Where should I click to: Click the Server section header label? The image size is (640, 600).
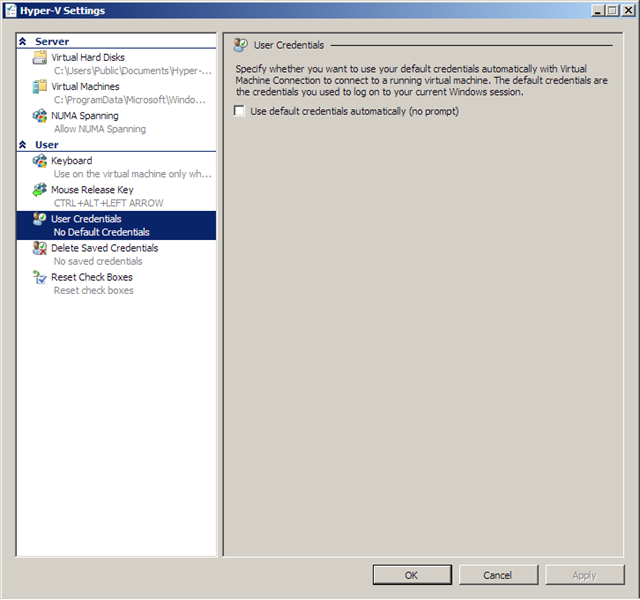52,41
